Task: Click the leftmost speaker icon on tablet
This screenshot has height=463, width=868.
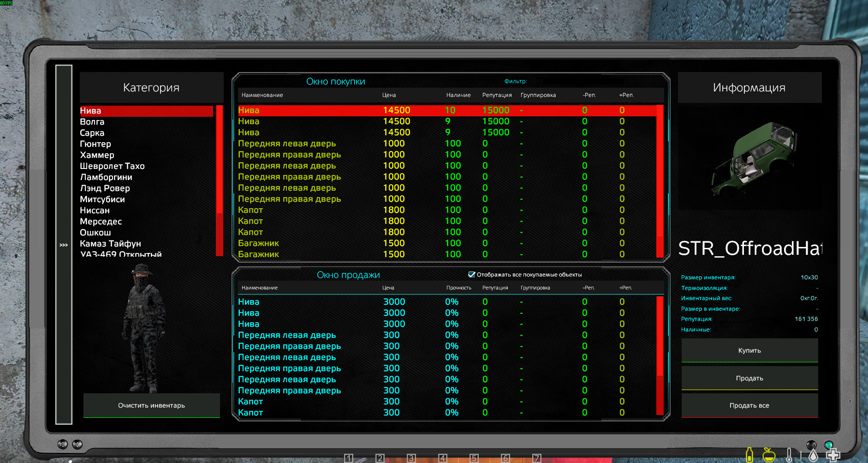Action: (x=63, y=444)
